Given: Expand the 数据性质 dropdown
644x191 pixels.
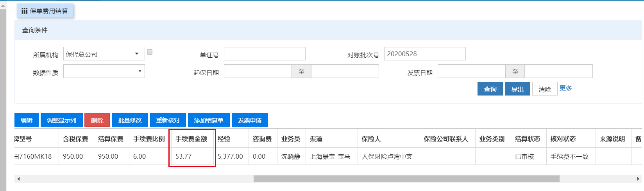Looking at the screenshot, I should [x=104, y=71].
